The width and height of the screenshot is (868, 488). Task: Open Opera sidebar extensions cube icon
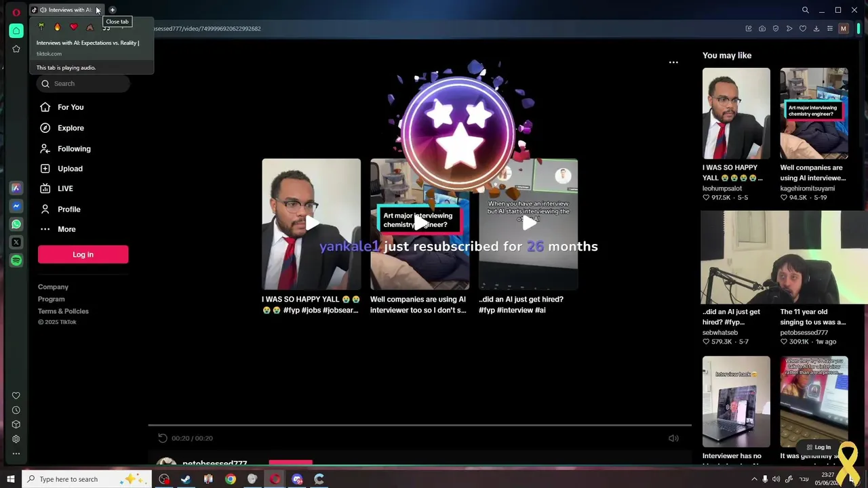click(16, 424)
